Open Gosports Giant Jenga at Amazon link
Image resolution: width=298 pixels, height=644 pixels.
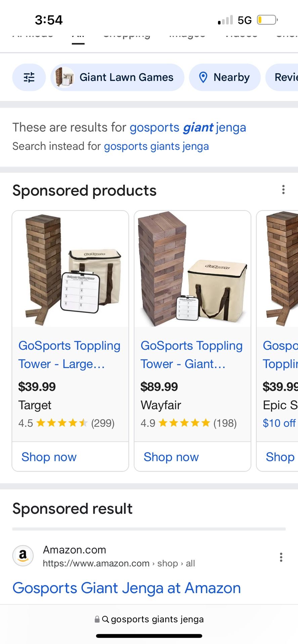pyautogui.click(x=127, y=588)
